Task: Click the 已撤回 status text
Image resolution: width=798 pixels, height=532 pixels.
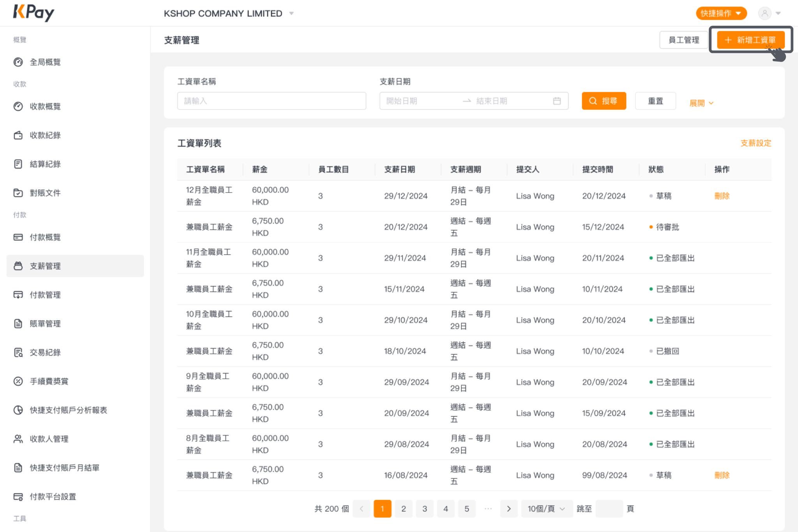Action: coord(667,351)
